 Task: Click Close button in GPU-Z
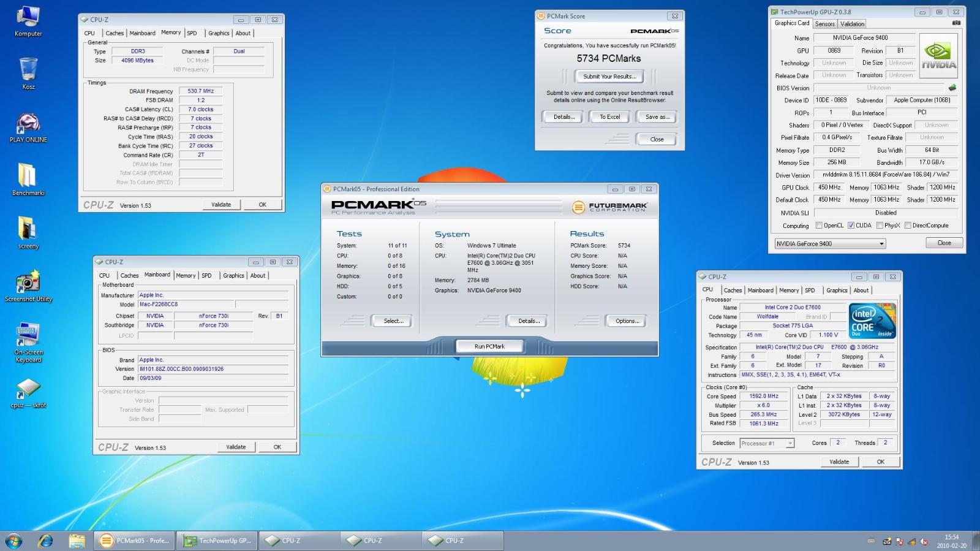point(944,243)
